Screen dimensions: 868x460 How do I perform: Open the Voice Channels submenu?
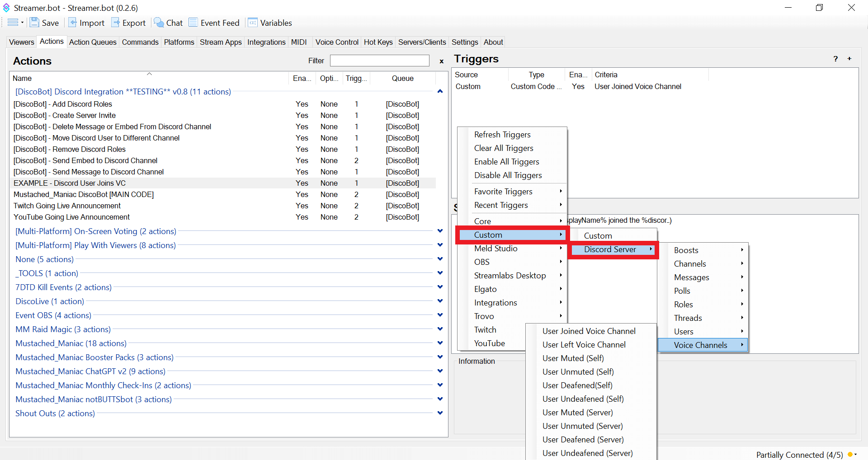pos(703,345)
